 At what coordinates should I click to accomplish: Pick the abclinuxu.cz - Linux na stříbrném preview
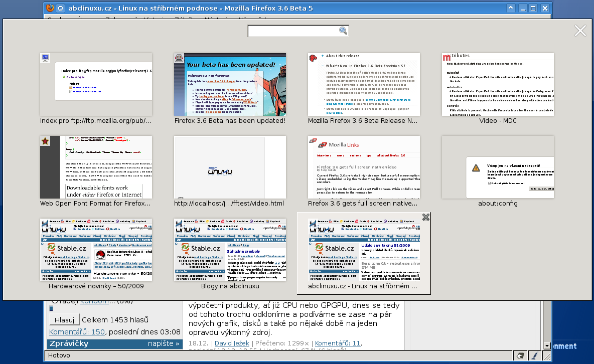(x=364, y=254)
